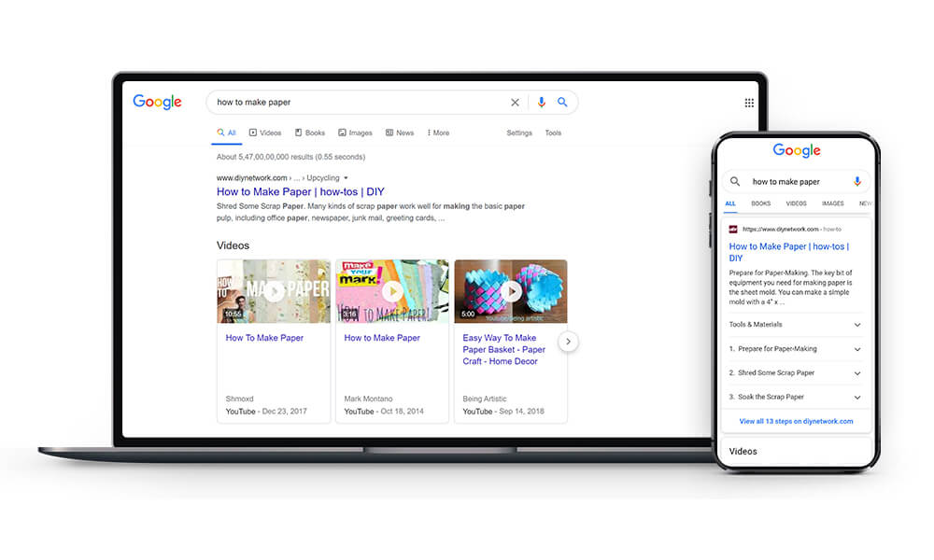The height and width of the screenshot is (560, 934).
Task: Click View all 13 steps on diynetwork.com
Action: coord(796,421)
